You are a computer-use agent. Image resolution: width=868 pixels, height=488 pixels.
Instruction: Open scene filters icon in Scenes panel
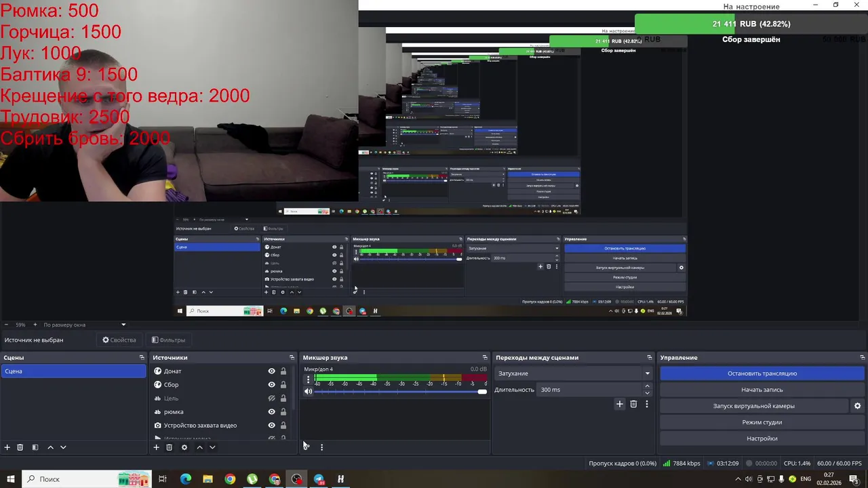[35, 447]
